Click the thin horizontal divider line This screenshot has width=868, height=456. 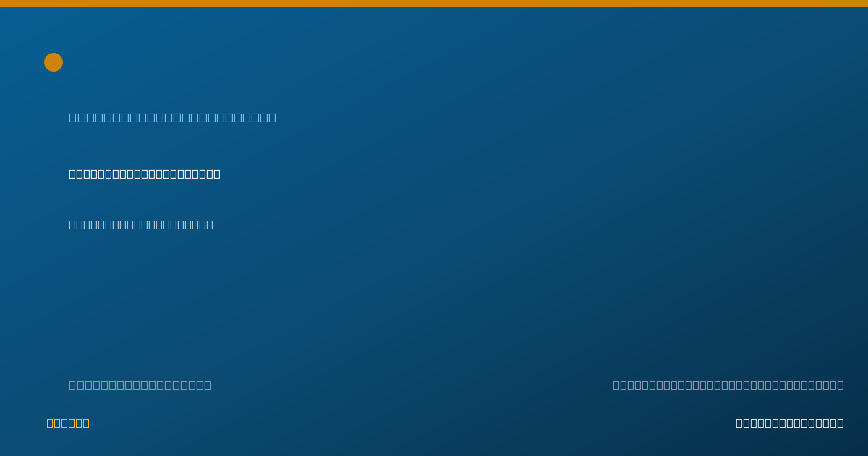click(434, 345)
